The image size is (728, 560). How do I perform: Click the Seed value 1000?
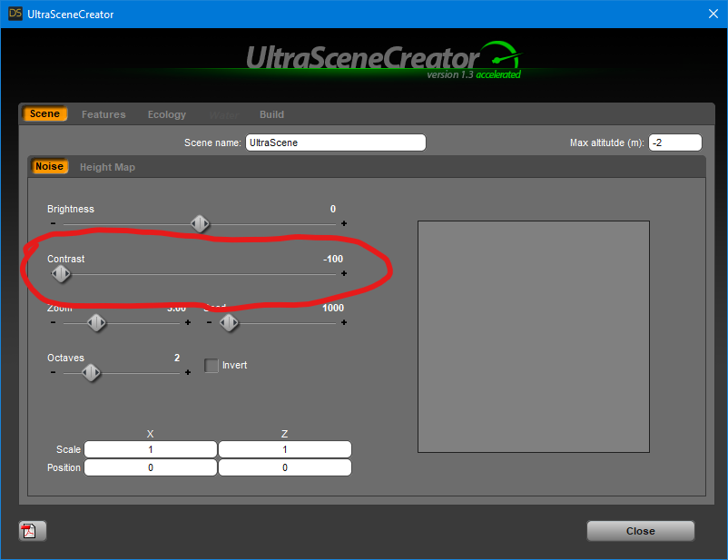pos(333,308)
